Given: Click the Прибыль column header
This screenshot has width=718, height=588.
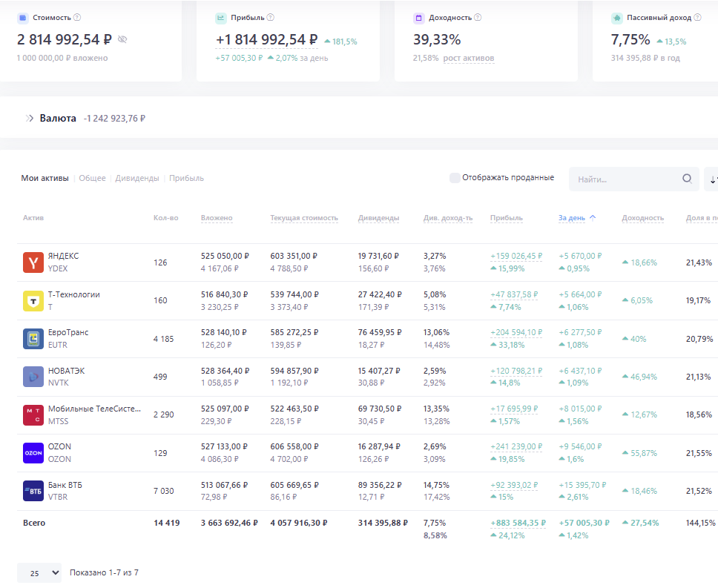Looking at the screenshot, I should coord(507,218).
